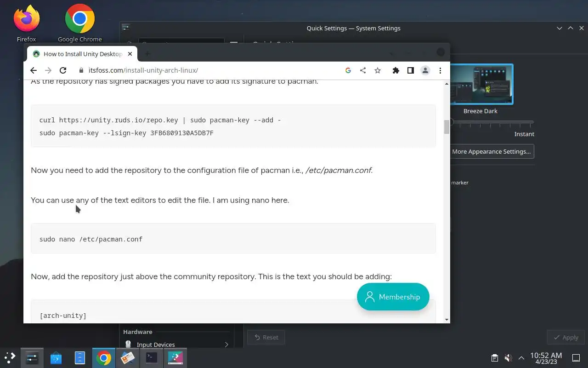Image resolution: width=588 pixels, height=368 pixels.
Task: Click the 'curl https://unity.ruds.io/repo.key' command line
Action: pyautogui.click(x=160, y=120)
